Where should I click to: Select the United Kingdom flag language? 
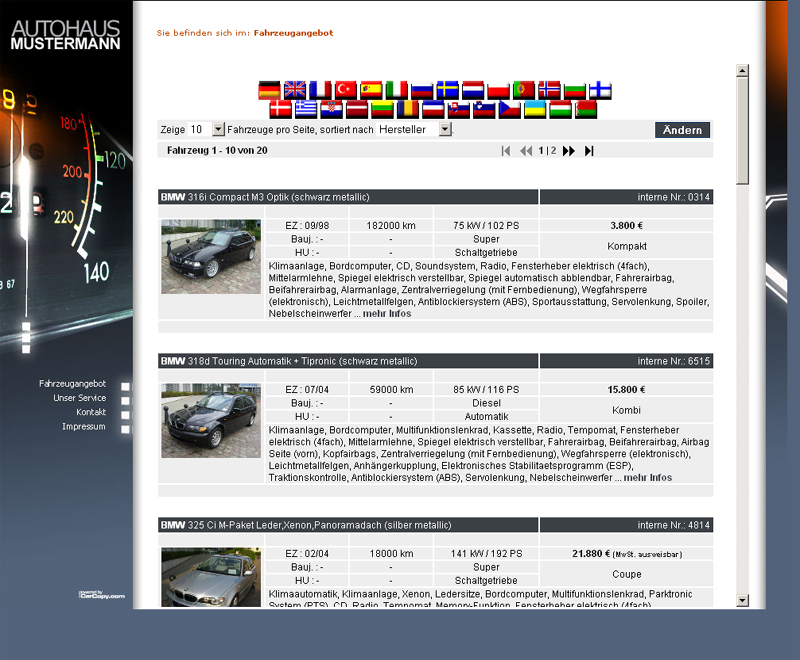tap(294, 90)
